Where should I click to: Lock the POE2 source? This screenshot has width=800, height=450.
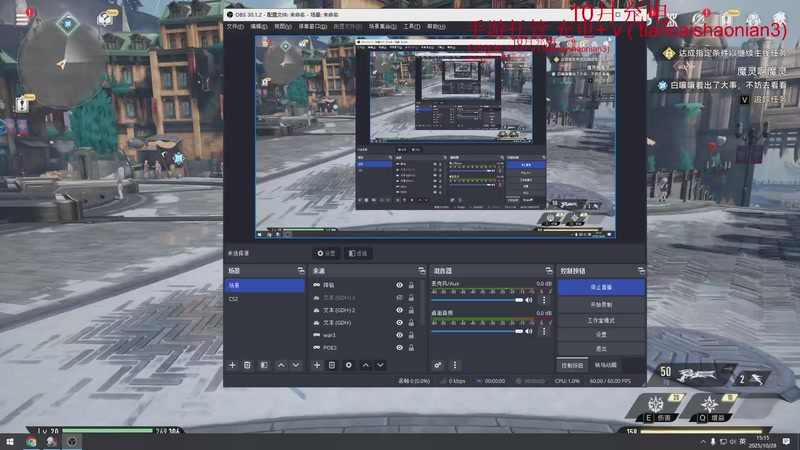pos(411,347)
